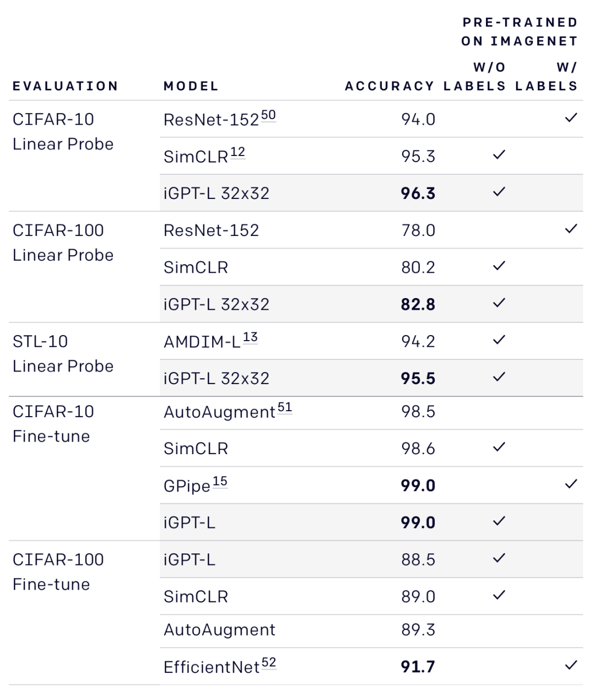Follow footnote 13 link after AMDIM-L
This screenshot has width=595, height=700.
pos(250,337)
